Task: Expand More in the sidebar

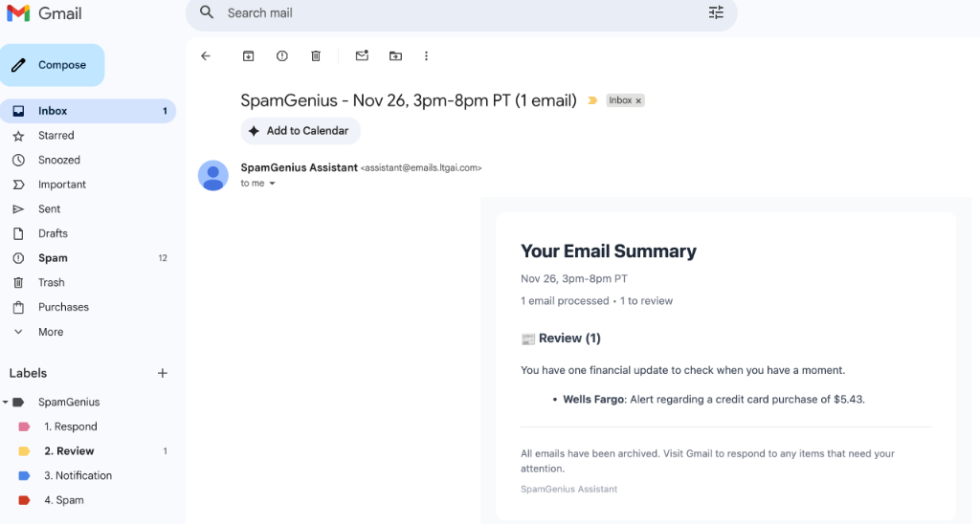Action: 51,332
